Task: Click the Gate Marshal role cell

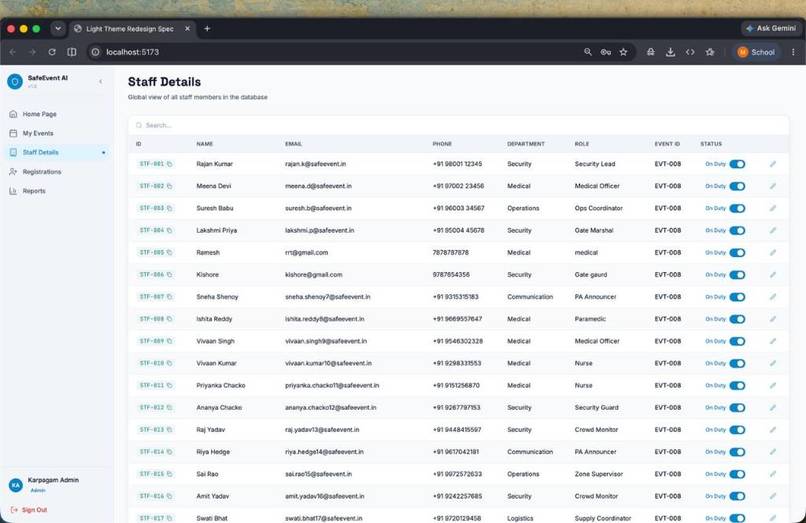Action: coord(594,230)
